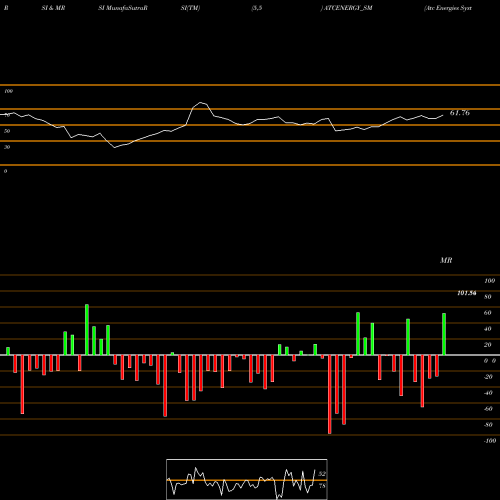Click the RSI current value 61.76
This screenshot has width=500, height=500.
coord(460,113)
